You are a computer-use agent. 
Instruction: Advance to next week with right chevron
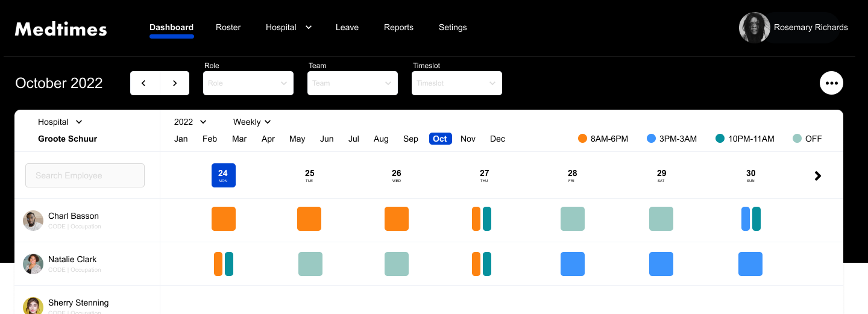click(818, 176)
